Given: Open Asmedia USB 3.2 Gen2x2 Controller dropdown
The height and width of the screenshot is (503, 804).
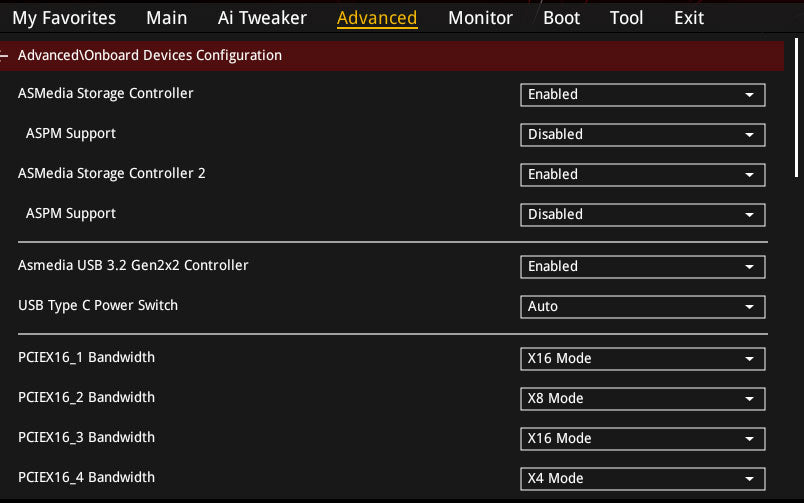Looking at the screenshot, I should point(642,267).
